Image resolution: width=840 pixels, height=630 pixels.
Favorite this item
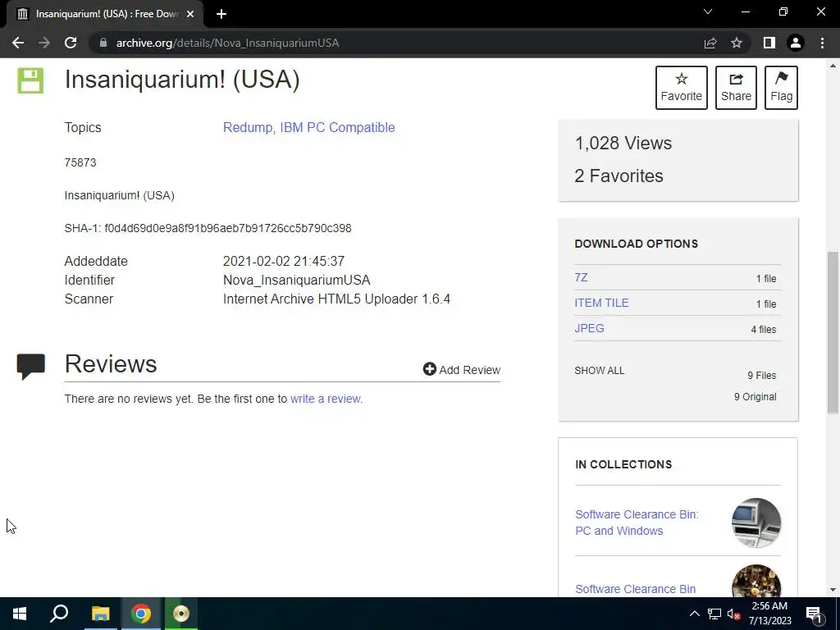[x=682, y=87]
